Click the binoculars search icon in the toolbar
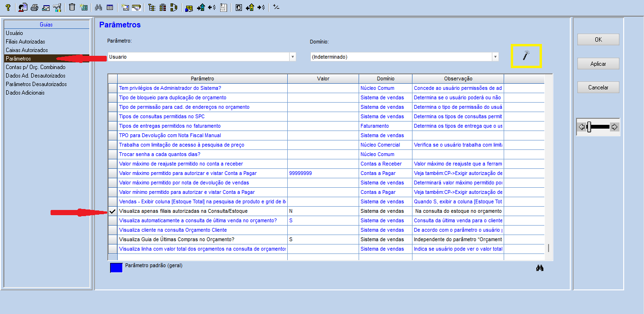The height and width of the screenshot is (314, 644). 98,7
